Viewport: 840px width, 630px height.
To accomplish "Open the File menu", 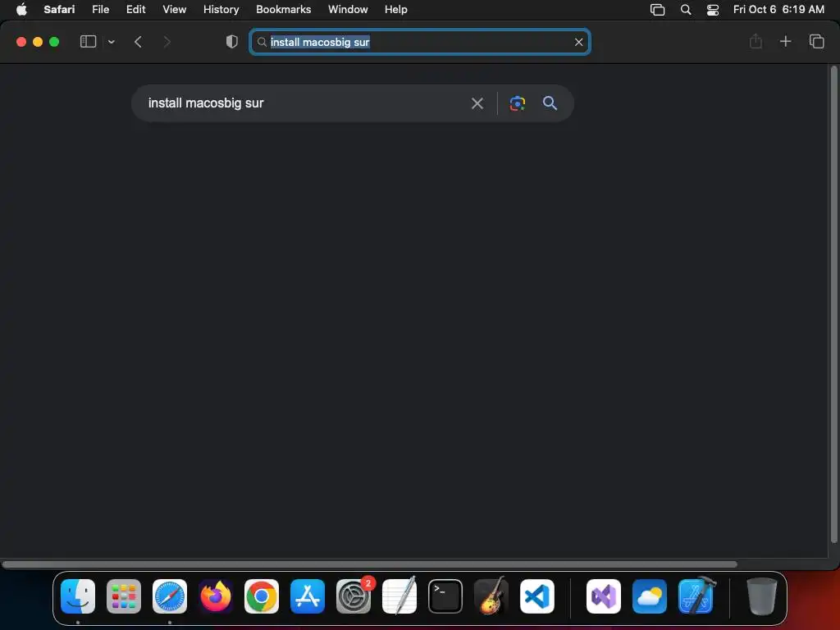I will [x=101, y=9].
